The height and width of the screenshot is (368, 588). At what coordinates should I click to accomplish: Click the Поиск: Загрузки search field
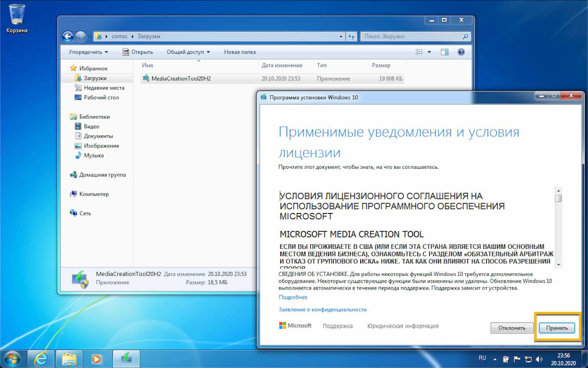412,36
